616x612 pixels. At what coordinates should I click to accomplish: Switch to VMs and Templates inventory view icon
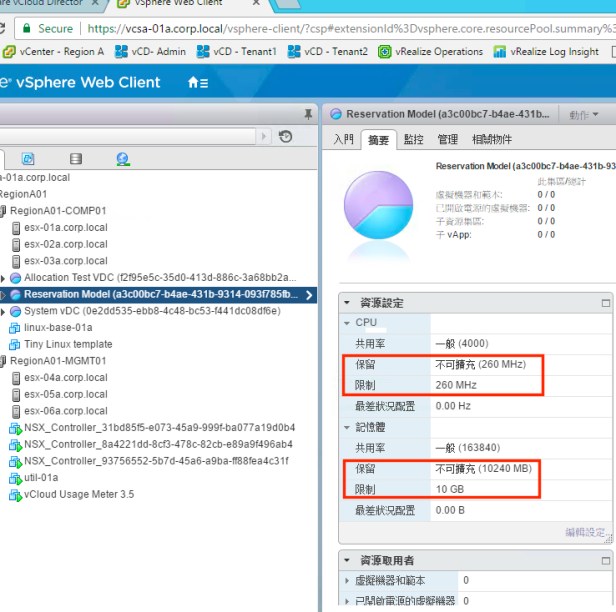28,159
